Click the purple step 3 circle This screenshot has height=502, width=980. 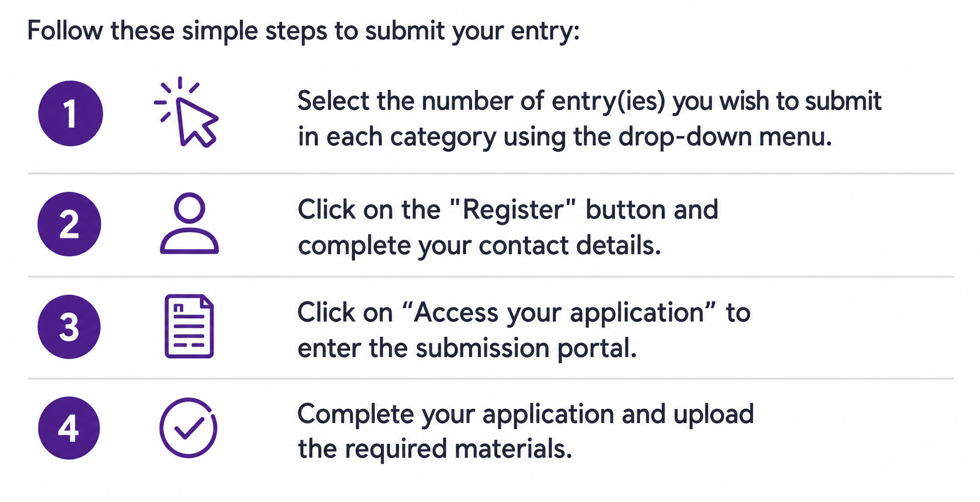tap(69, 327)
